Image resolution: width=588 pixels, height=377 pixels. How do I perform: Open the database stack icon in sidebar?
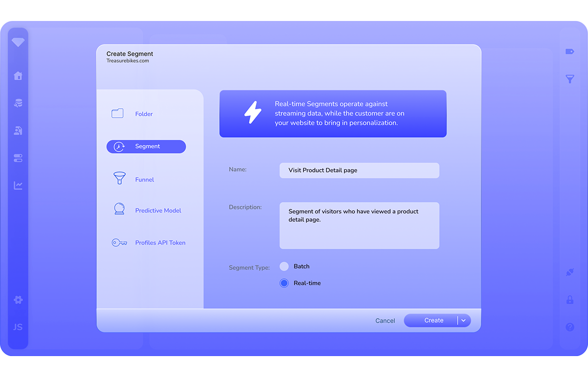[x=18, y=103]
